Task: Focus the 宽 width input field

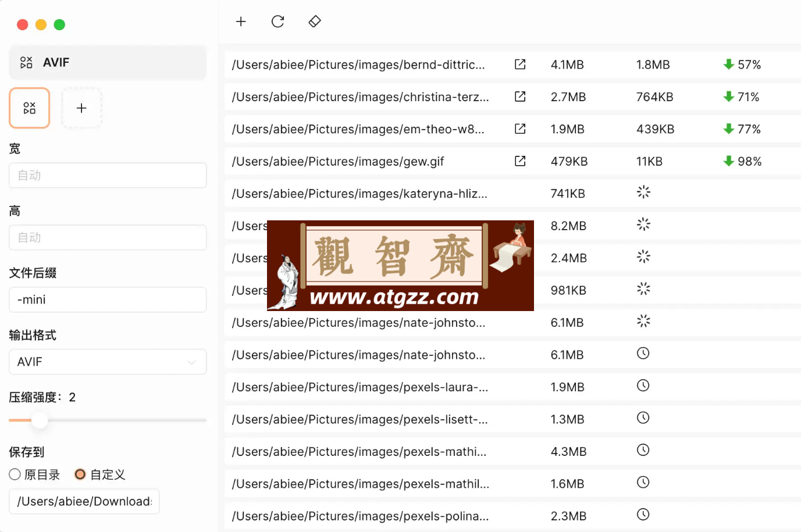Action: (x=108, y=175)
